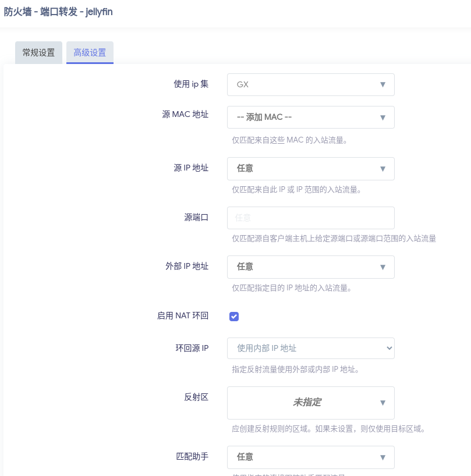Open 源 IP 地址 dropdown showing 任意
The width and height of the screenshot is (471, 476).
303,169
